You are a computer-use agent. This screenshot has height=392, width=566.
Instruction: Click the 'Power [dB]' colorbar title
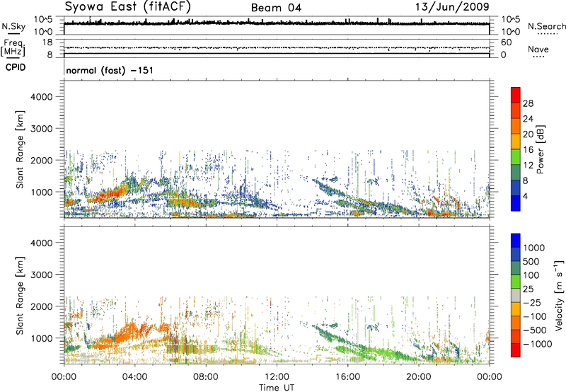coord(541,149)
